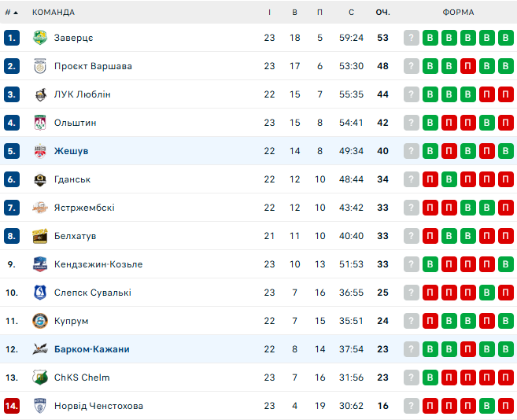Click Заверцє's gray question mark form badge
Viewport: 517px width, 420px height.
click(411, 38)
